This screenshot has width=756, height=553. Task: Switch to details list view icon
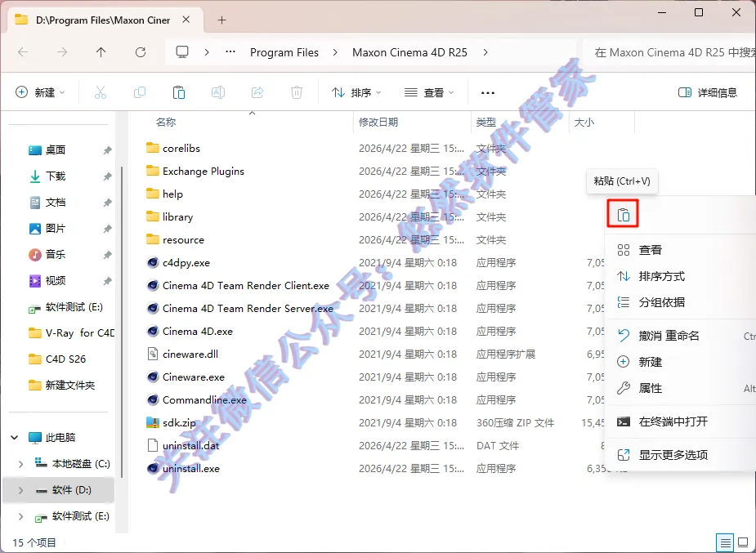click(725, 543)
